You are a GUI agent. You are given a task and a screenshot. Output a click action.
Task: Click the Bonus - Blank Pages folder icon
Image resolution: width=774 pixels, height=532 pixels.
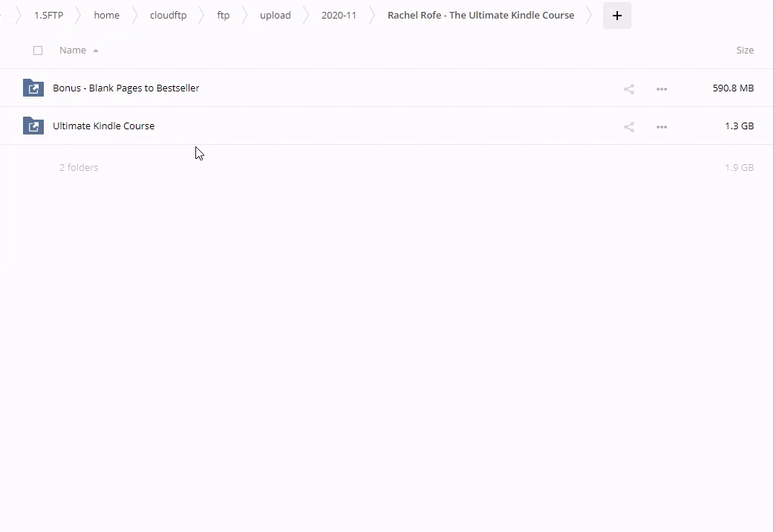coord(33,88)
